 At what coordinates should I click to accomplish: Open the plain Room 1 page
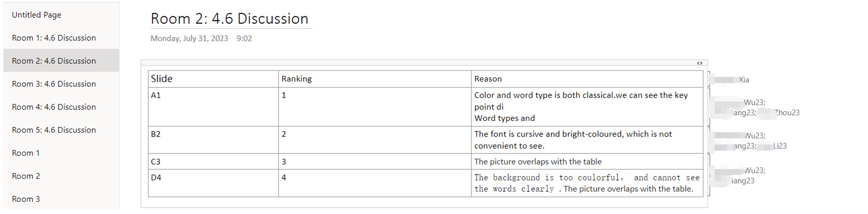pos(61,153)
